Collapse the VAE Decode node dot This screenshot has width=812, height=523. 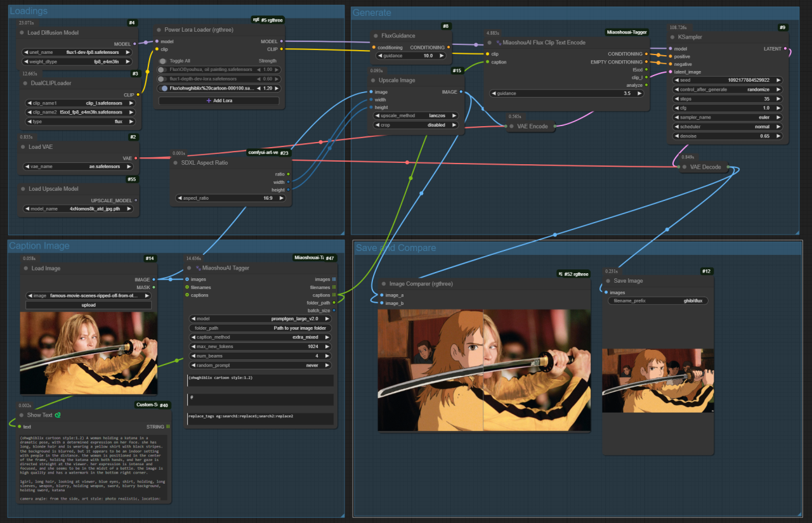coord(684,167)
